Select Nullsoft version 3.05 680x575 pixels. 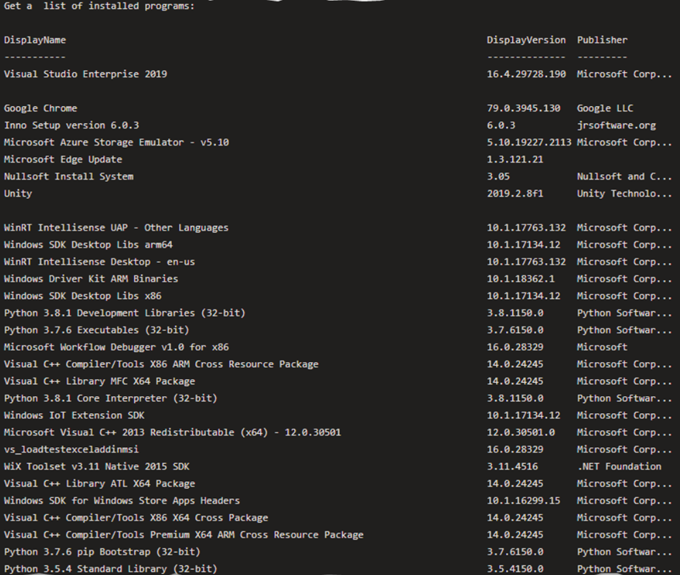498,176
